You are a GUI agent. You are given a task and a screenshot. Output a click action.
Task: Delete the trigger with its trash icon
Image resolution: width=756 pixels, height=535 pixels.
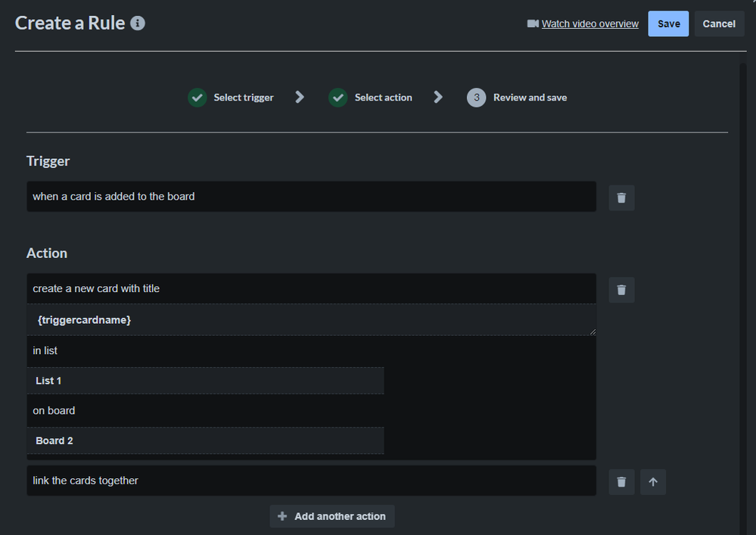coord(621,198)
